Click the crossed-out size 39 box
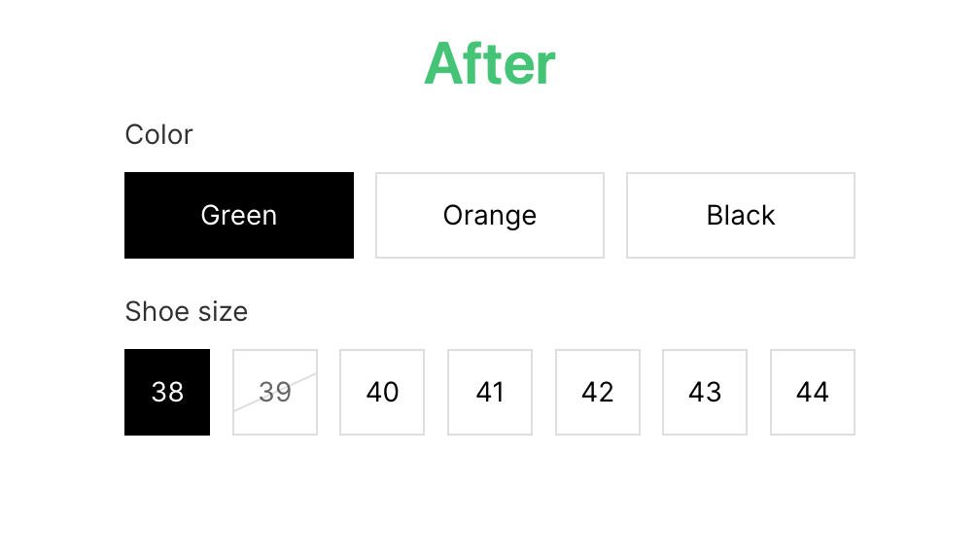 275,392
